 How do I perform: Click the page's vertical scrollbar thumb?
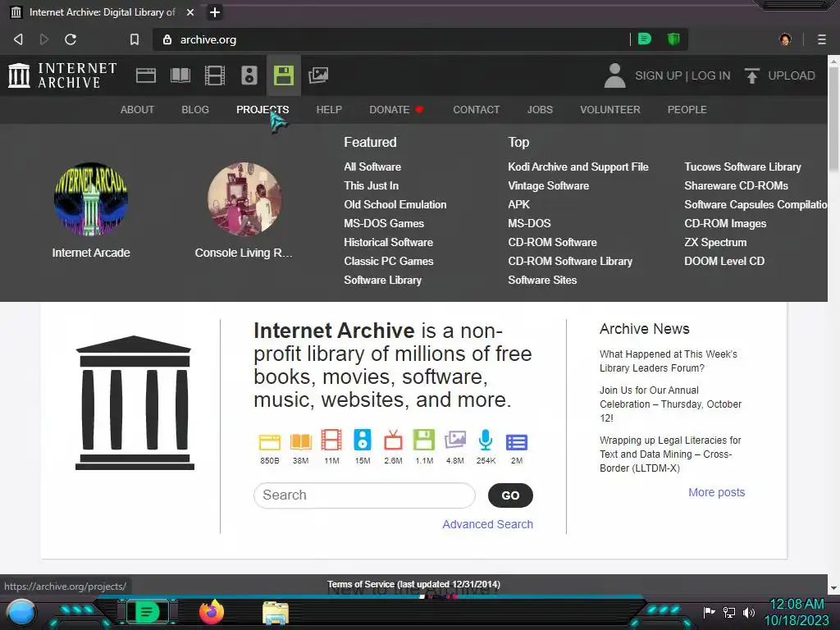pyautogui.click(x=833, y=118)
